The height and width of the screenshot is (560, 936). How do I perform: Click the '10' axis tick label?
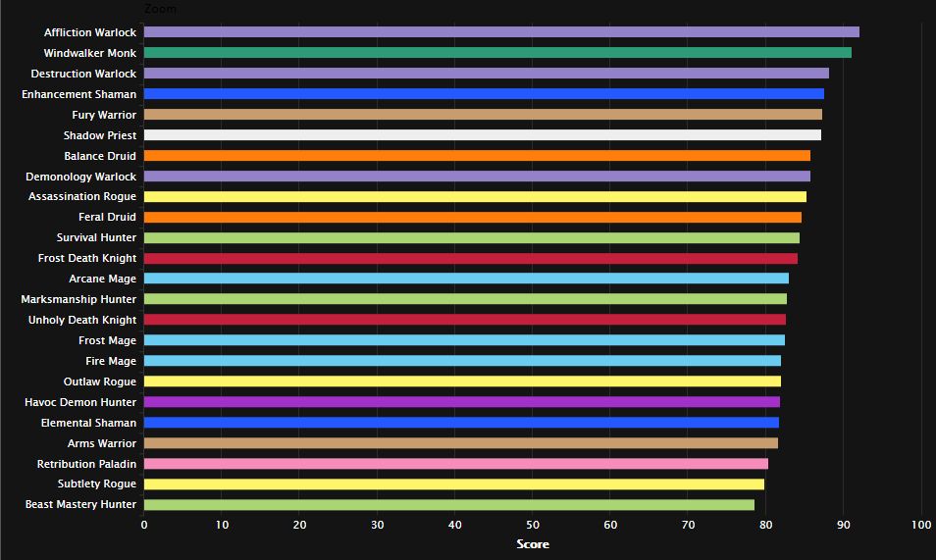tap(222, 525)
